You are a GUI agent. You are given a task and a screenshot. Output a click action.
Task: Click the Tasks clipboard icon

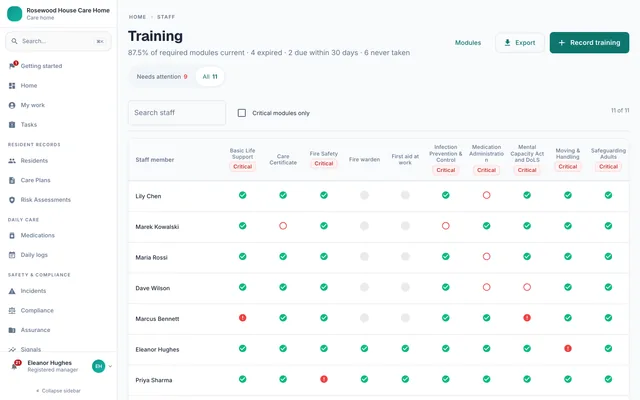point(12,125)
